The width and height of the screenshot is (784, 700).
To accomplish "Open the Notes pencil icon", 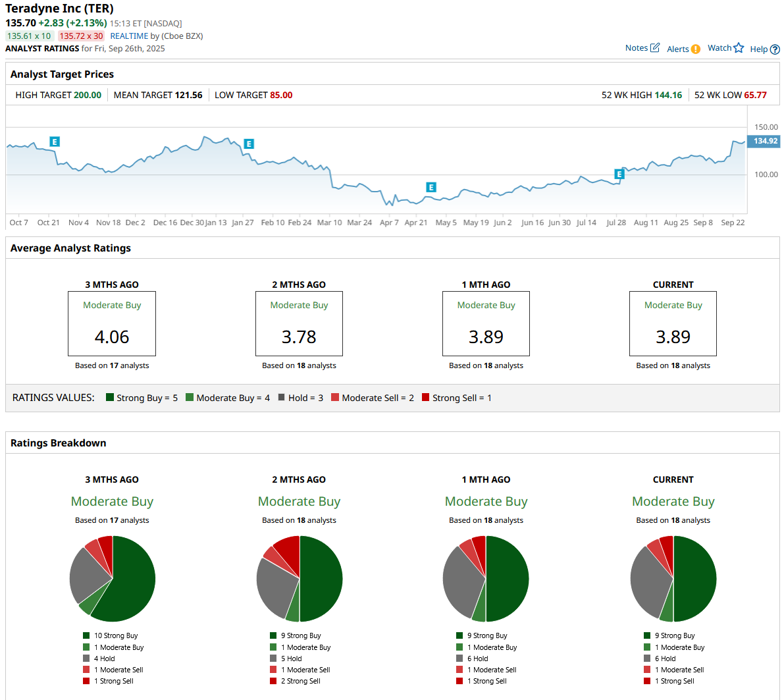I will pyautogui.click(x=655, y=47).
